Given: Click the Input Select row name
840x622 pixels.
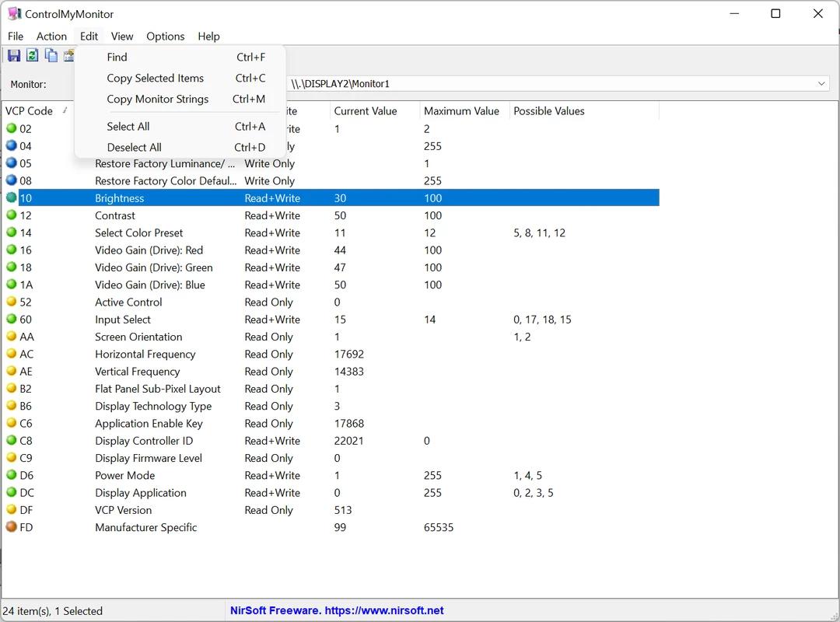Looking at the screenshot, I should tap(123, 320).
